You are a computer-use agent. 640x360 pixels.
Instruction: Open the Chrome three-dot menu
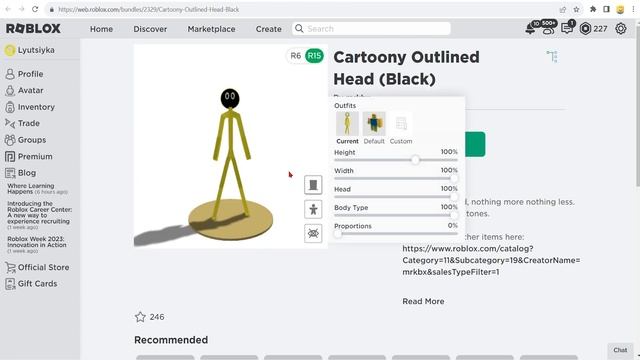[x=633, y=9]
